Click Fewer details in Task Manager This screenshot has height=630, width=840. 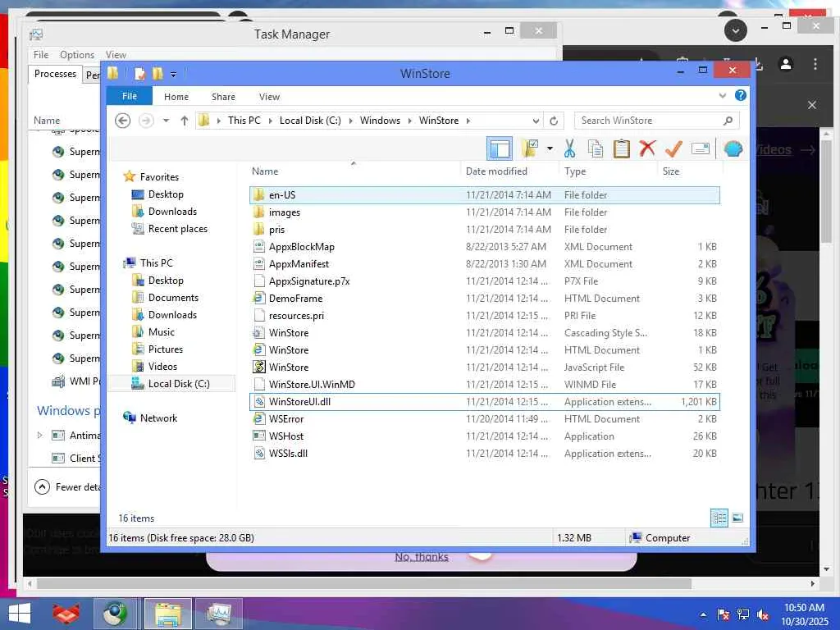click(x=67, y=486)
